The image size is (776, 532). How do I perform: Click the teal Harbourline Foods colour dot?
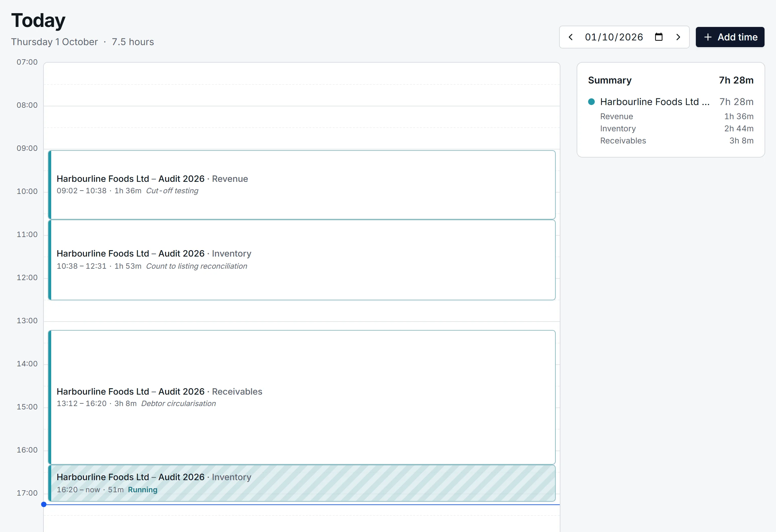coord(591,102)
